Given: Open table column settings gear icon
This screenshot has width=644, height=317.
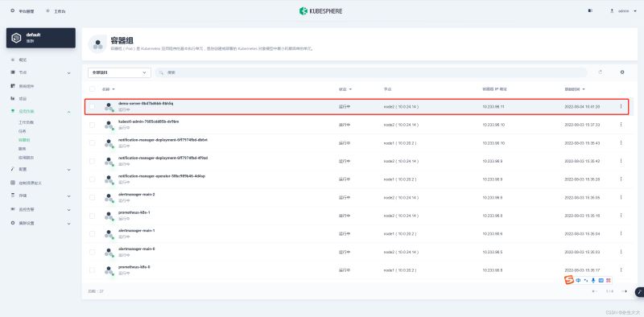Looking at the screenshot, I should pos(622,72).
